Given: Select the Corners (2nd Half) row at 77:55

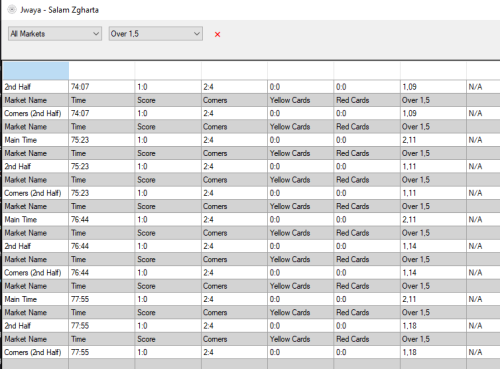Looking at the screenshot, I should pyautogui.click(x=251, y=352).
